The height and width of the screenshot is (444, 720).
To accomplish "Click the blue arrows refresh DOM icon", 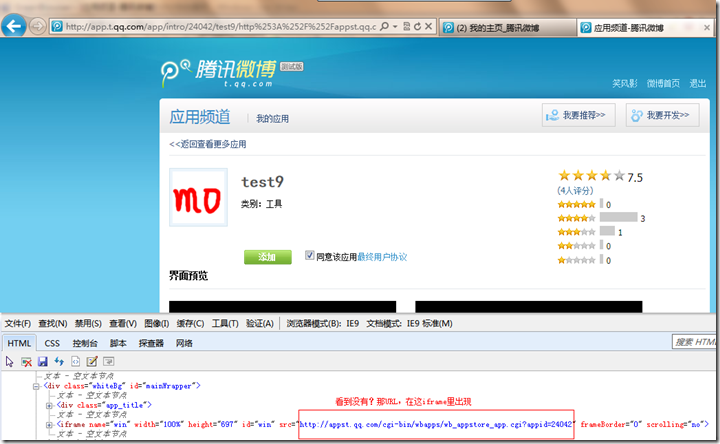I will click(59, 362).
